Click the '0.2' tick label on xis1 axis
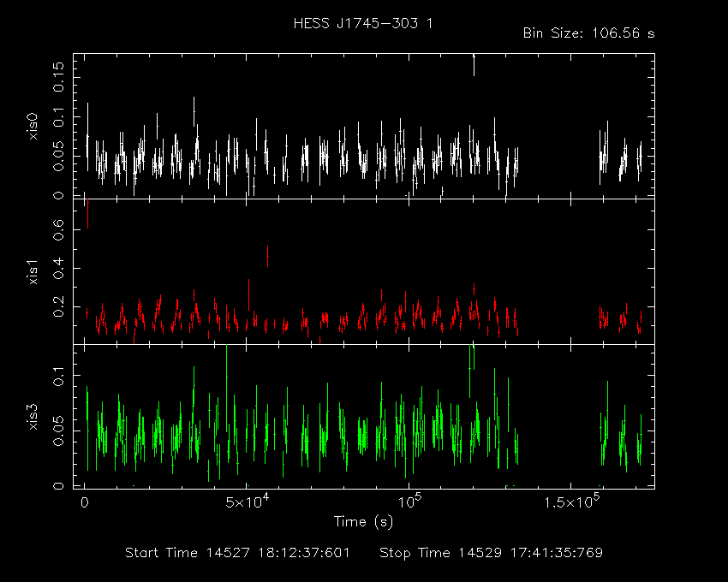Image resolution: width=728 pixels, height=582 pixels. tap(58, 306)
